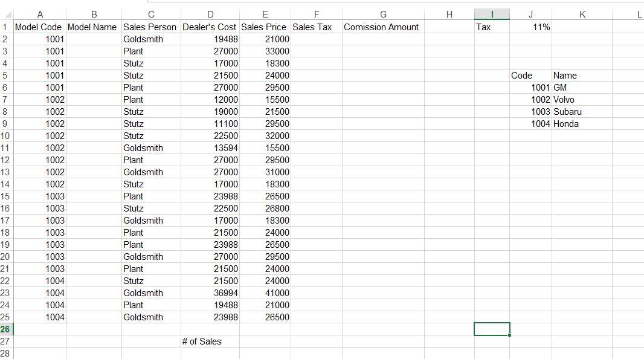Click the cell showing GM
This screenshot has width=644, height=359.
click(562, 87)
